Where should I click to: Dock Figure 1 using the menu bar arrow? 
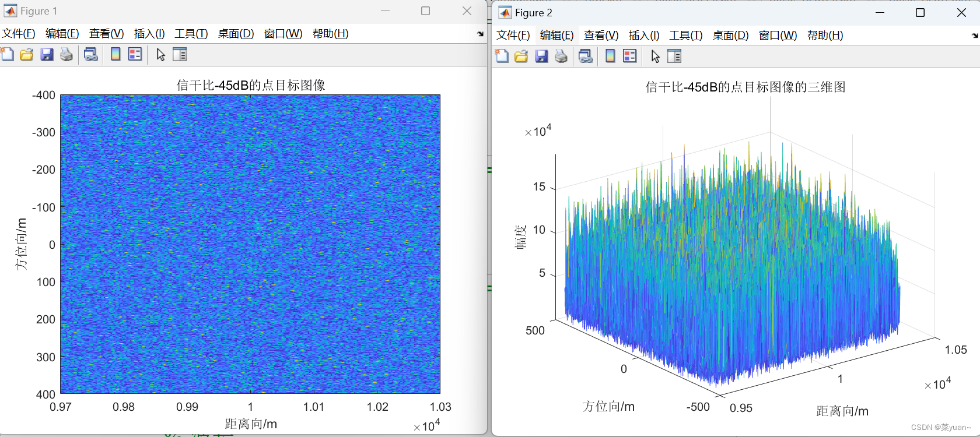481,34
